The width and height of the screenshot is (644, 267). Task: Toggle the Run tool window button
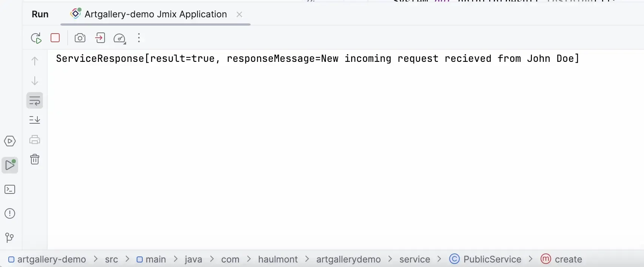click(x=10, y=165)
